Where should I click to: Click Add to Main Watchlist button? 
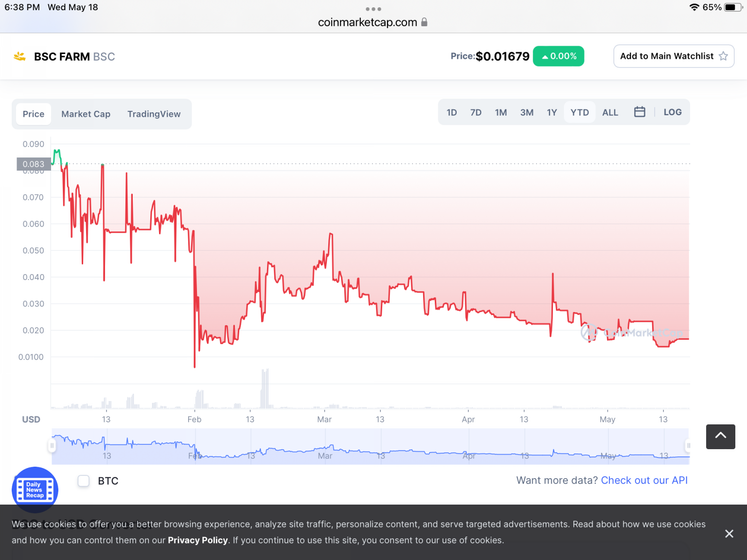[674, 56]
